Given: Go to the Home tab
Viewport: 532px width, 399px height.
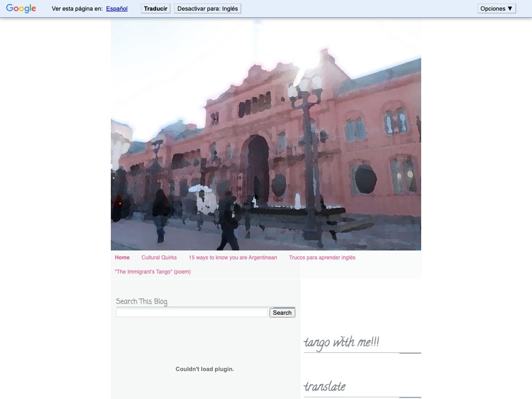Looking at the screenshot, I should tap(122, 258).
